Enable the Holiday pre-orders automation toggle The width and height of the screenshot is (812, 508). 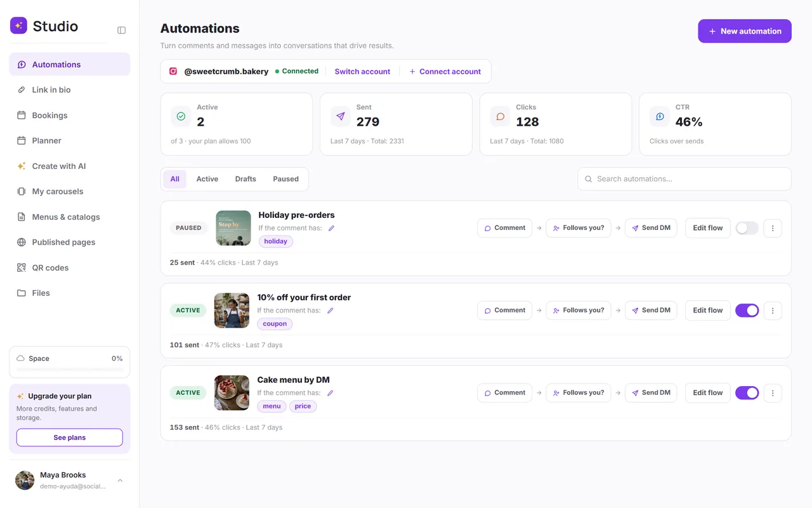(x=747, y=228)
